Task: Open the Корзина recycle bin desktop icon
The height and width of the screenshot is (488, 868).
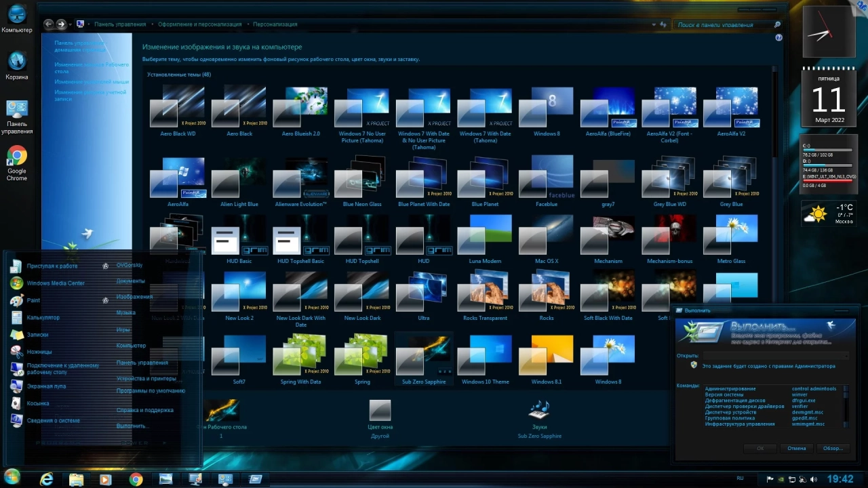Action: coord(17,66)
